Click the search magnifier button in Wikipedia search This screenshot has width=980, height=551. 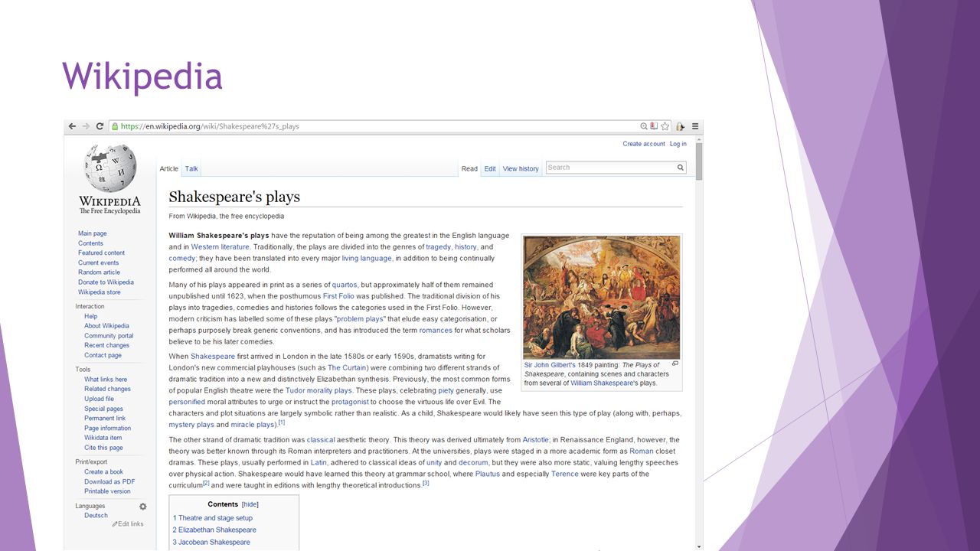[680, 168]
